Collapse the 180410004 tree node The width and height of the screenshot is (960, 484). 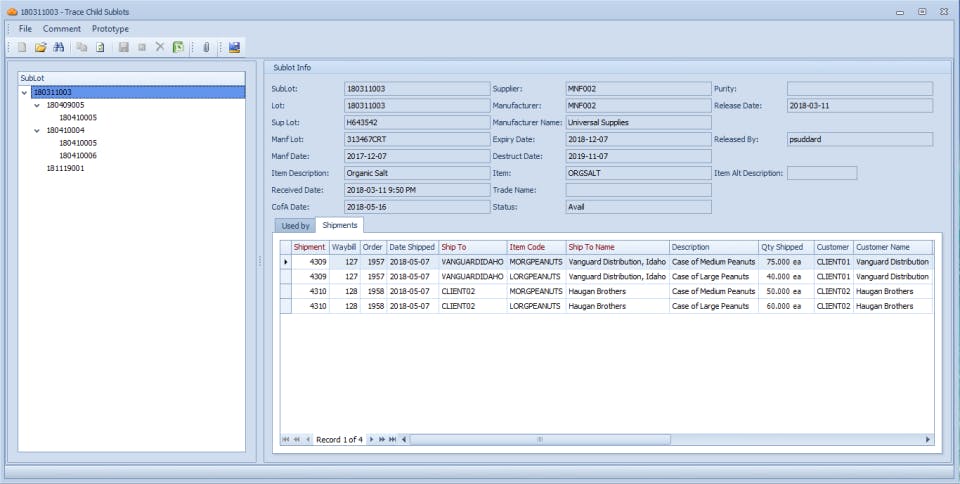tap(37, 130)
